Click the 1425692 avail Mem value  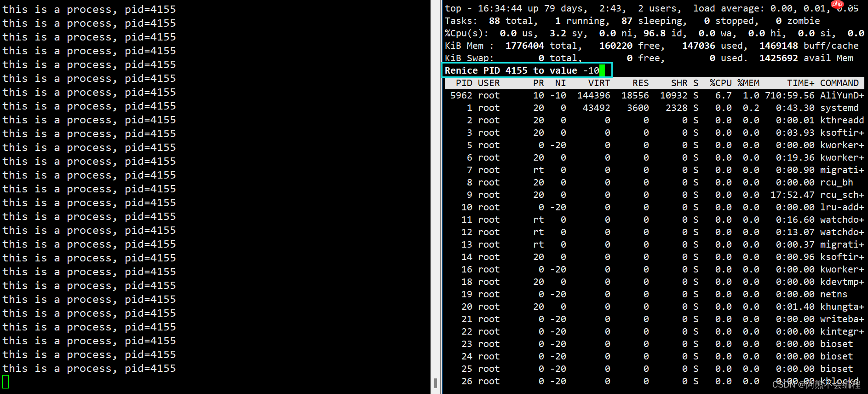click(779, 58)
